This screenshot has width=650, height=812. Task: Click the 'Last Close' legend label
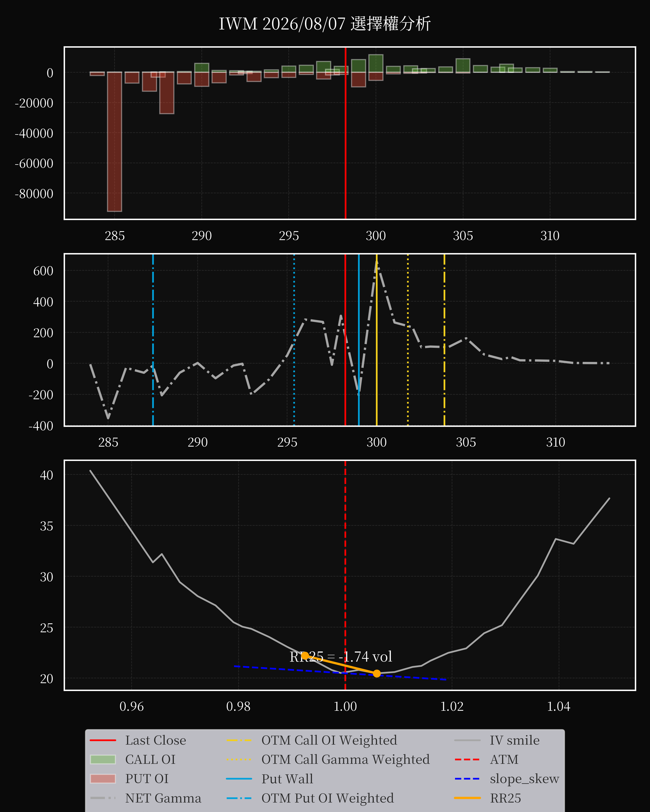pos(156,740)
